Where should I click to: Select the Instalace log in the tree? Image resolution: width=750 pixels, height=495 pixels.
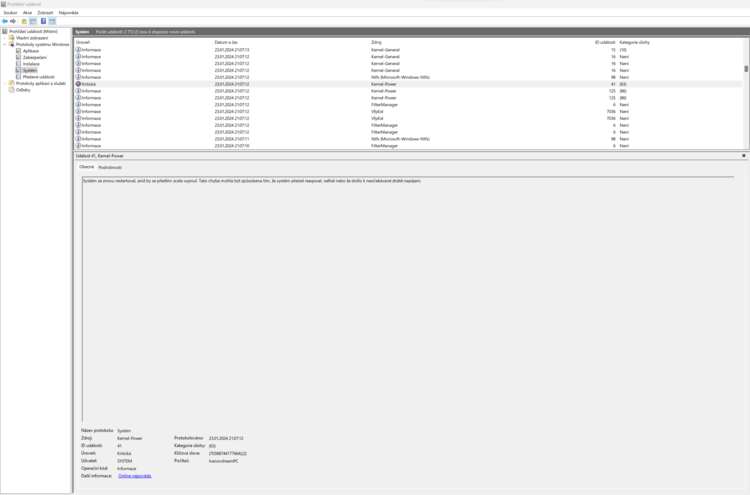(31, 64)
